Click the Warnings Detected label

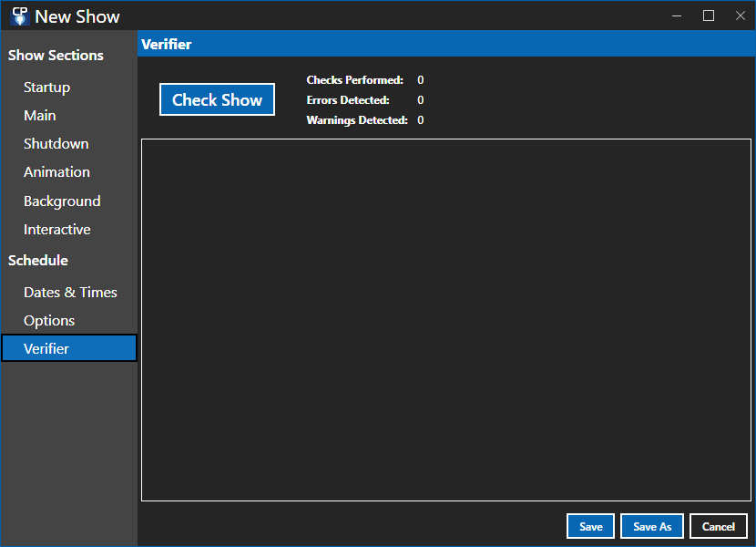pyautogui.click(x=357, y=120)
